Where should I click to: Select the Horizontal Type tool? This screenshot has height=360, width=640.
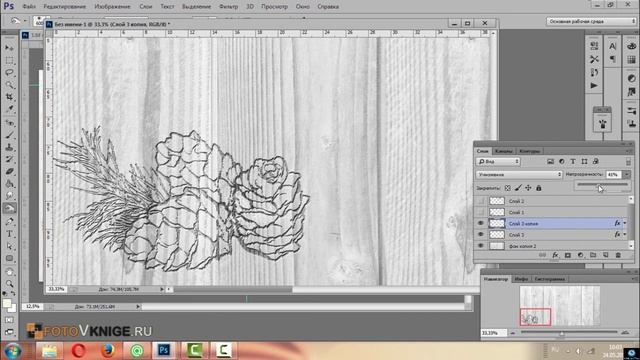[9, 234]
